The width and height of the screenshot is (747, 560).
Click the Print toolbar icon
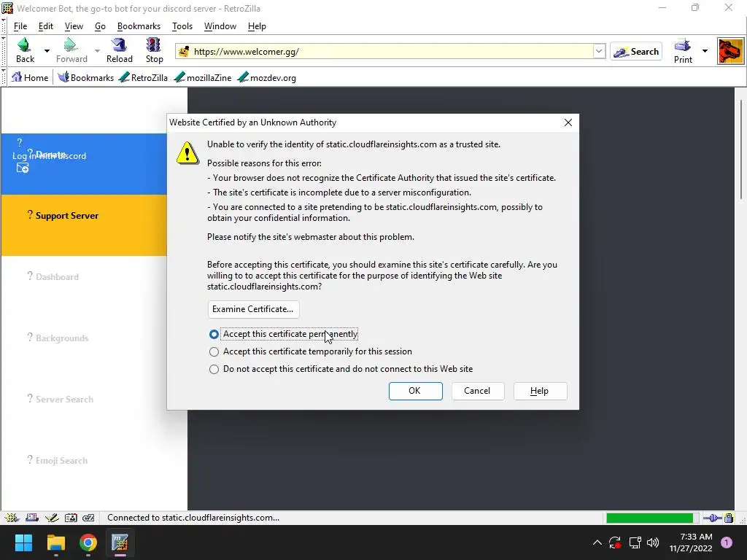[683, 51]
